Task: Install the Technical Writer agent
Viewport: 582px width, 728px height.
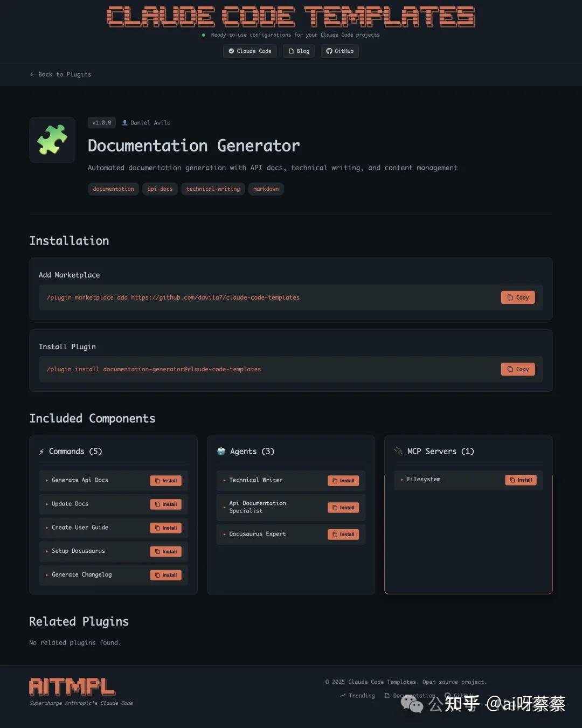Action: pyautogui.click(x=343, y=481)
